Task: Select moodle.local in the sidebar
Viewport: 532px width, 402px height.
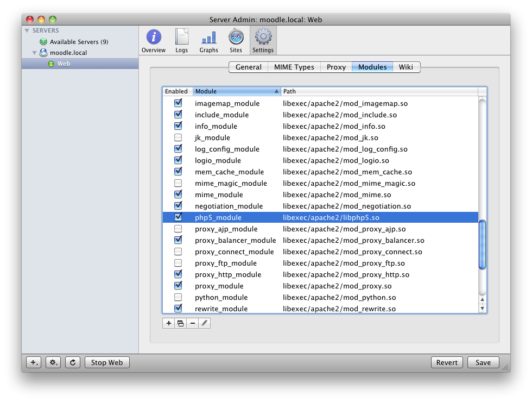Action: 68,53
